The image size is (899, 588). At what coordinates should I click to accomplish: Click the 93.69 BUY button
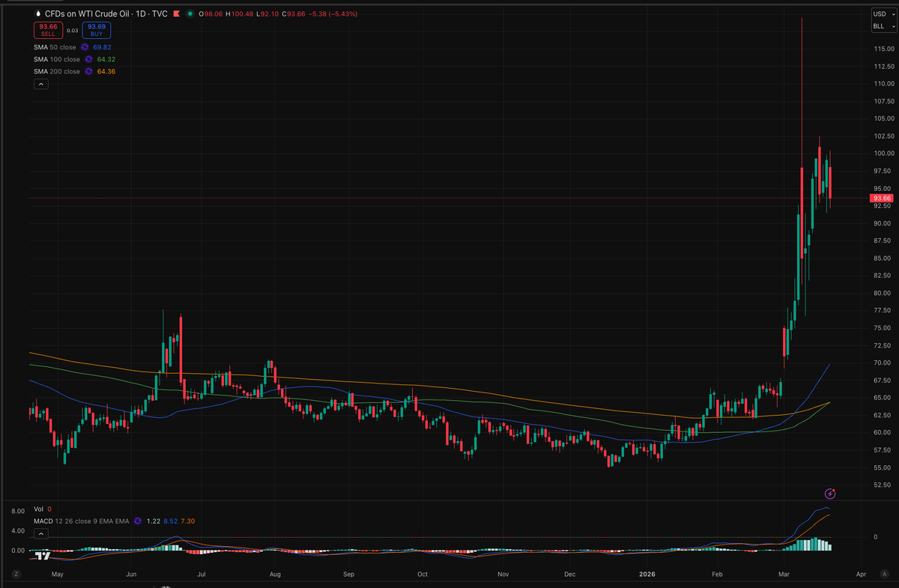[x=97, y=30]
